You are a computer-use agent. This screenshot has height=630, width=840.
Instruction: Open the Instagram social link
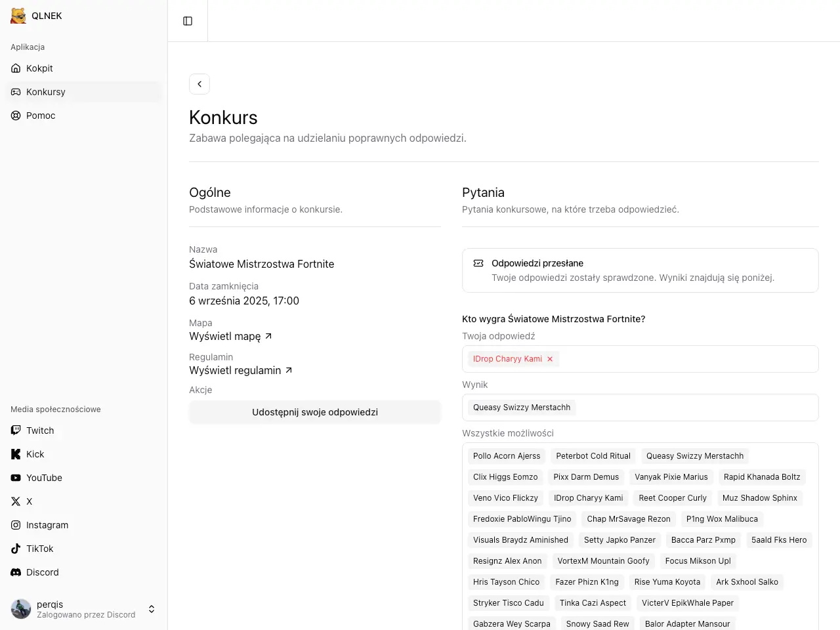click(x=47, y=525)
